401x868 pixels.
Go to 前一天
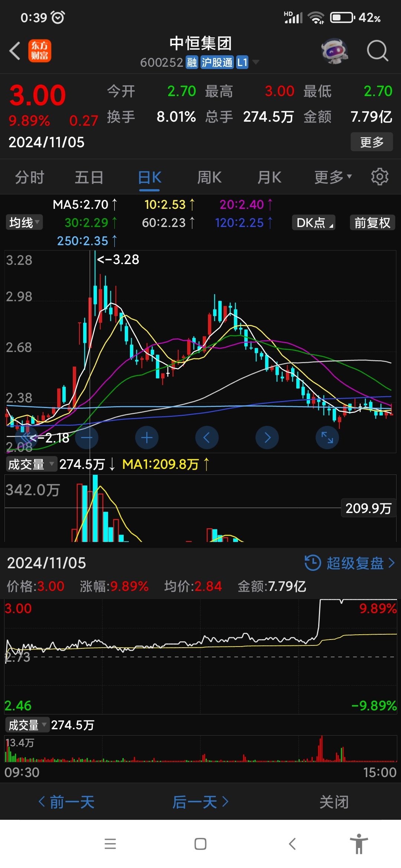click(x=67, y=802)
